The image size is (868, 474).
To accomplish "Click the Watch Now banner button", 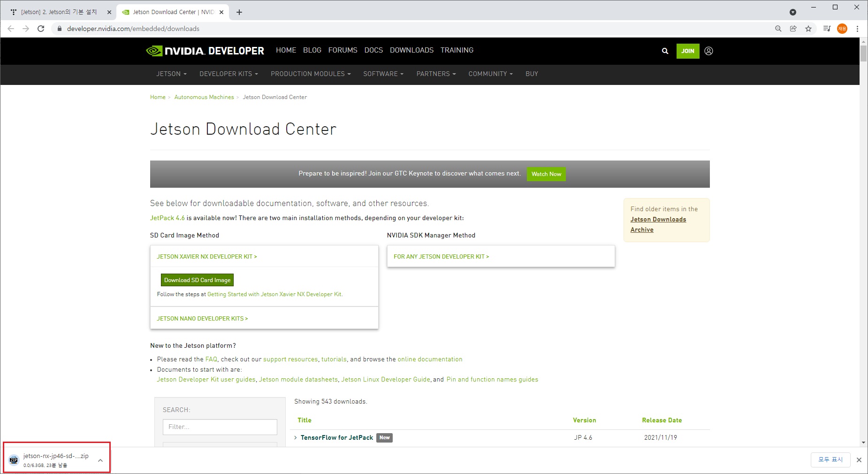I will pos(546,174).
